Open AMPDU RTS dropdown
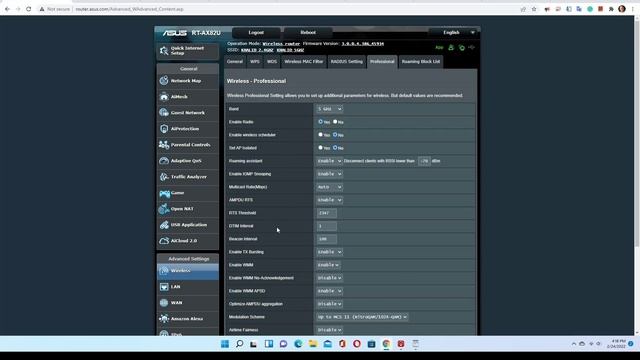This screenshot has width=640, height=360. click(x=329, y=200)
